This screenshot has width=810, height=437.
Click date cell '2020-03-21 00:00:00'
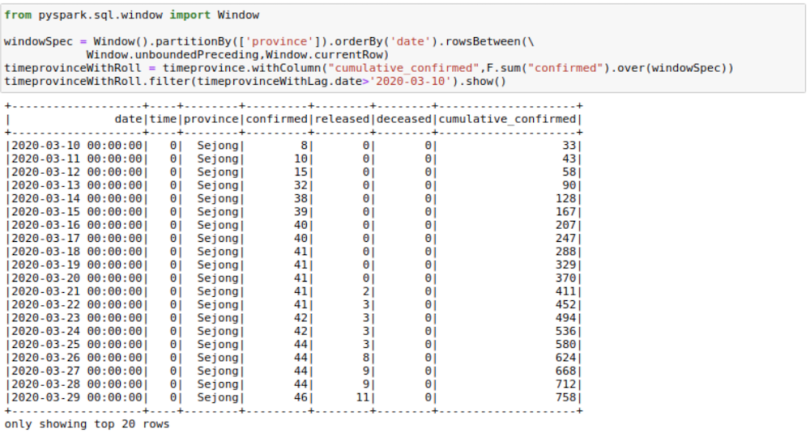coord(76,291)
